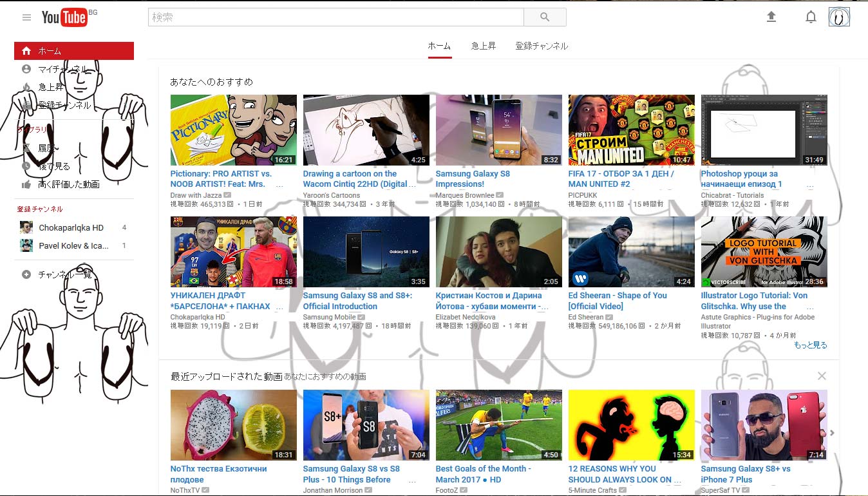Open the Photoshop уроци video thumbnail

coord(764,130)
